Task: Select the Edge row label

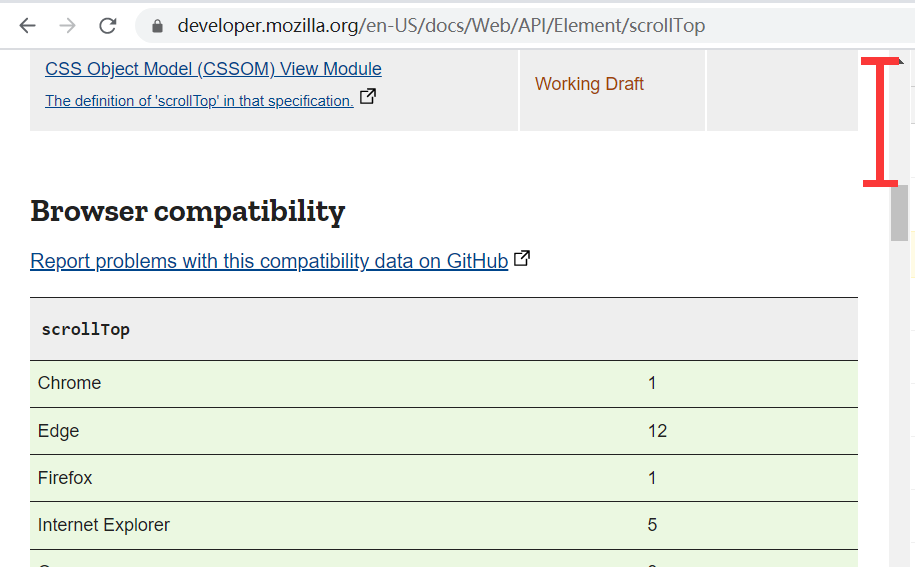Action: point(58,431)
